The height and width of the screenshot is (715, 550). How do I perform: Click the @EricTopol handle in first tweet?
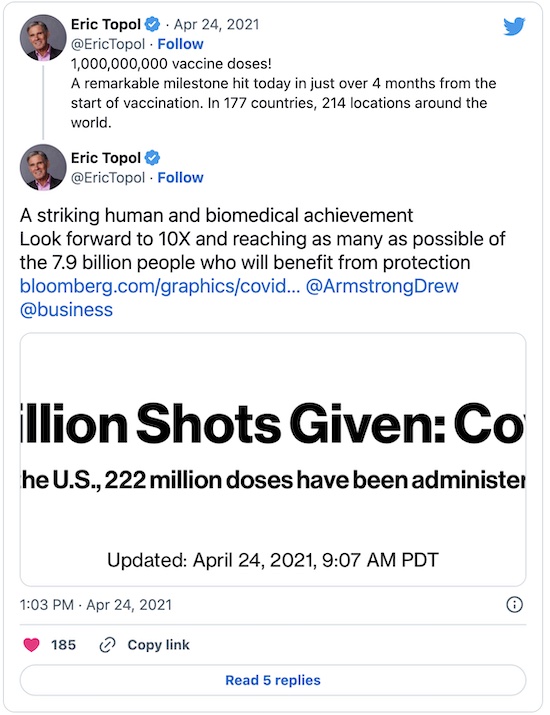point(108,44)
